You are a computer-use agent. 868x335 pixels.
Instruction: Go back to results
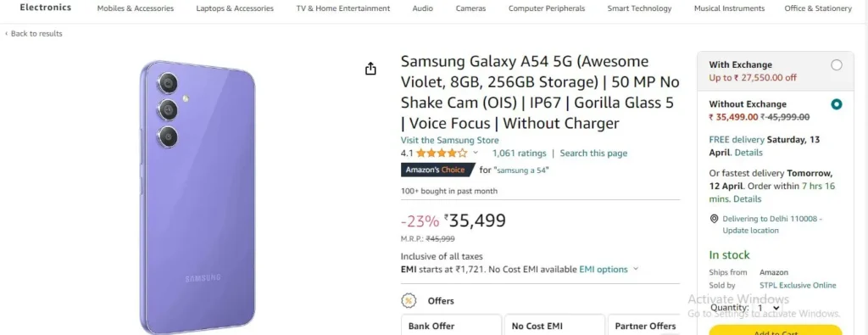[x=34, y=34]
